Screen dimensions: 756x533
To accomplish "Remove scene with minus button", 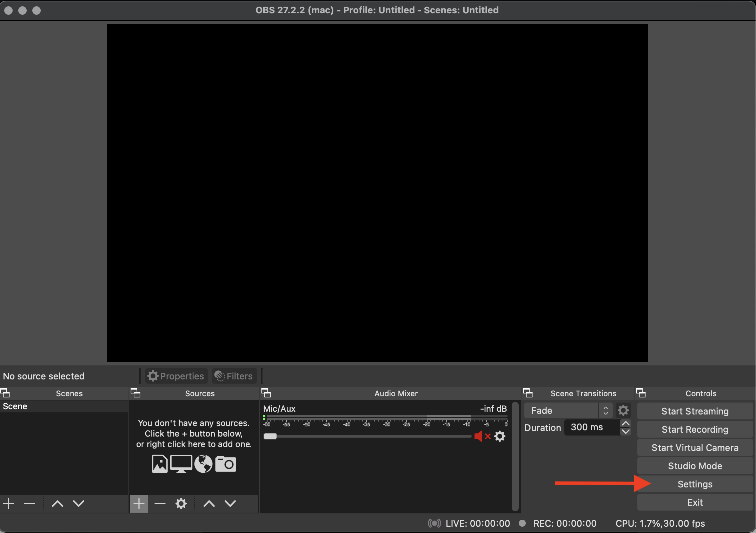I will click(29, 504).
